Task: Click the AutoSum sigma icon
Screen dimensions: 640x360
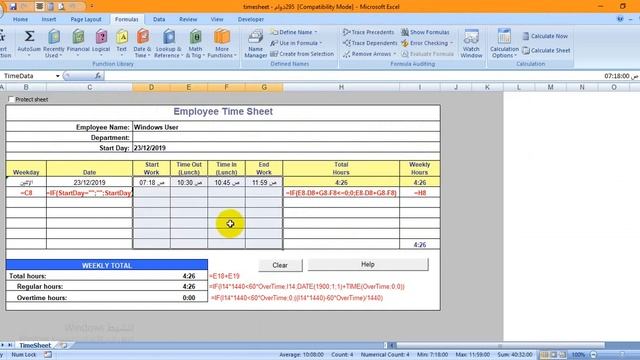Action: tap(29, 36)
